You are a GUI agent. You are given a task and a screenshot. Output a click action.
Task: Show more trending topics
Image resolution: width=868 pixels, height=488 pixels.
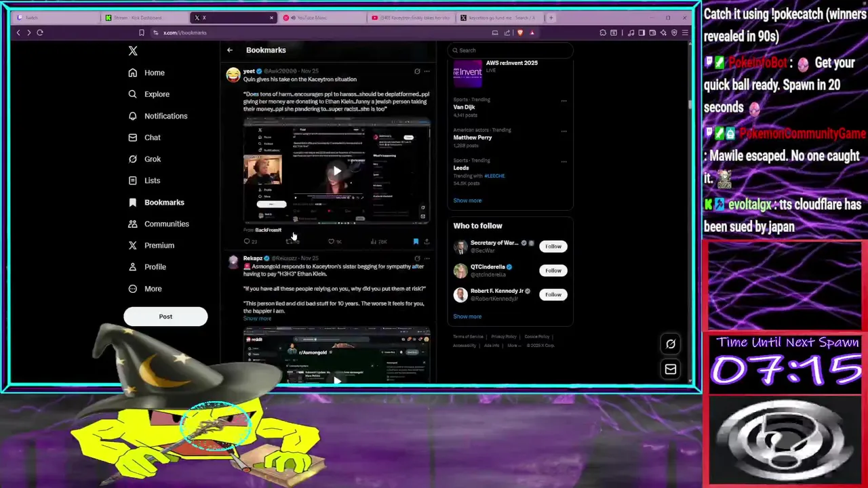coord(467,201)
